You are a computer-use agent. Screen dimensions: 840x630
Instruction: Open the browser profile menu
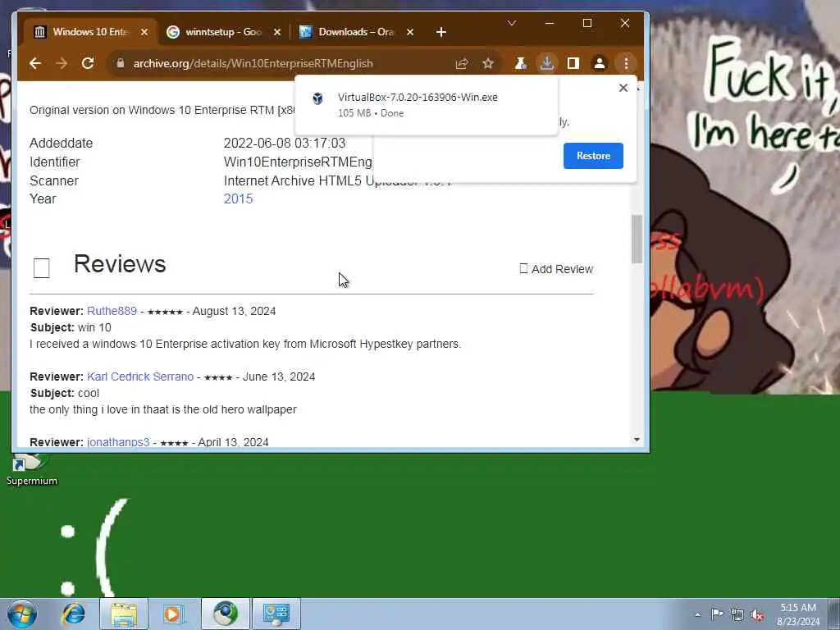pos(600,63)
